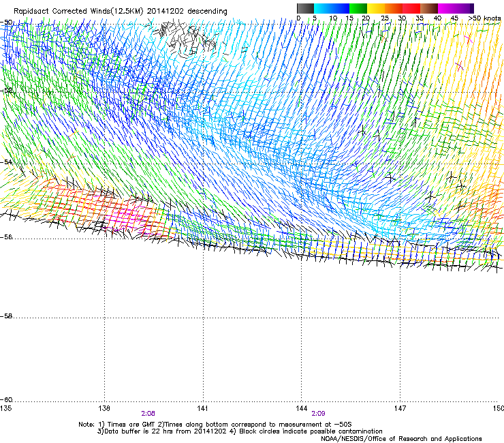Viewport: 504px width, 443px height.
Task: Click the purple '2:09' time label
Action: (x=318, y=414)
